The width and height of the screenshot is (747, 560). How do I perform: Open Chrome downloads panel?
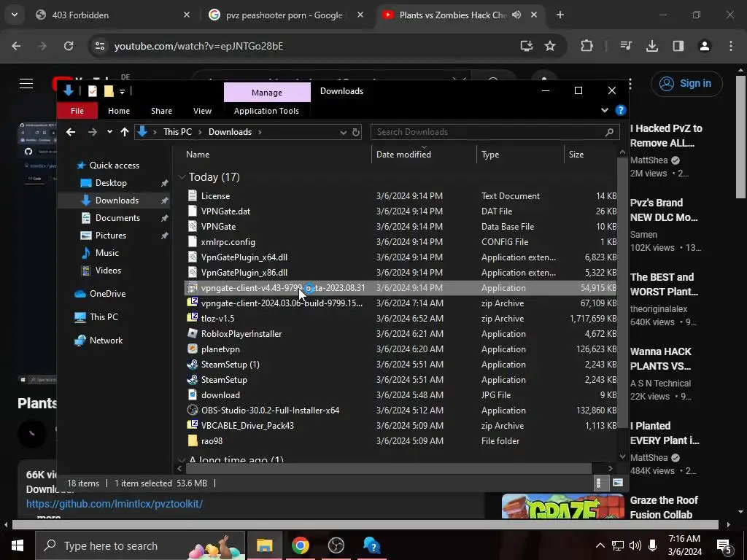(651, 46)
